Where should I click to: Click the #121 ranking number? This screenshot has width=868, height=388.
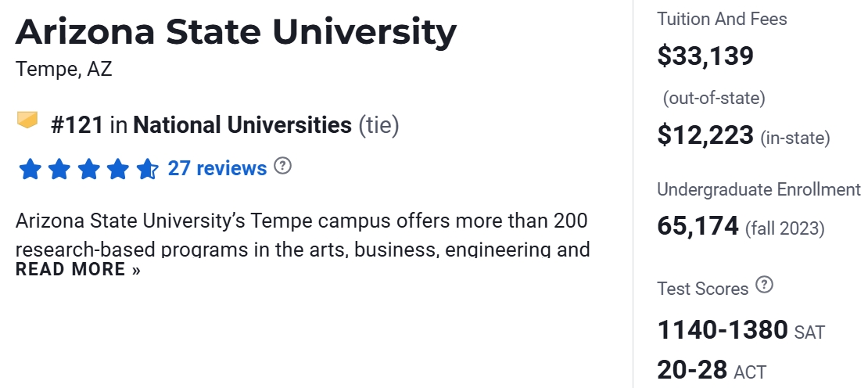77,125
